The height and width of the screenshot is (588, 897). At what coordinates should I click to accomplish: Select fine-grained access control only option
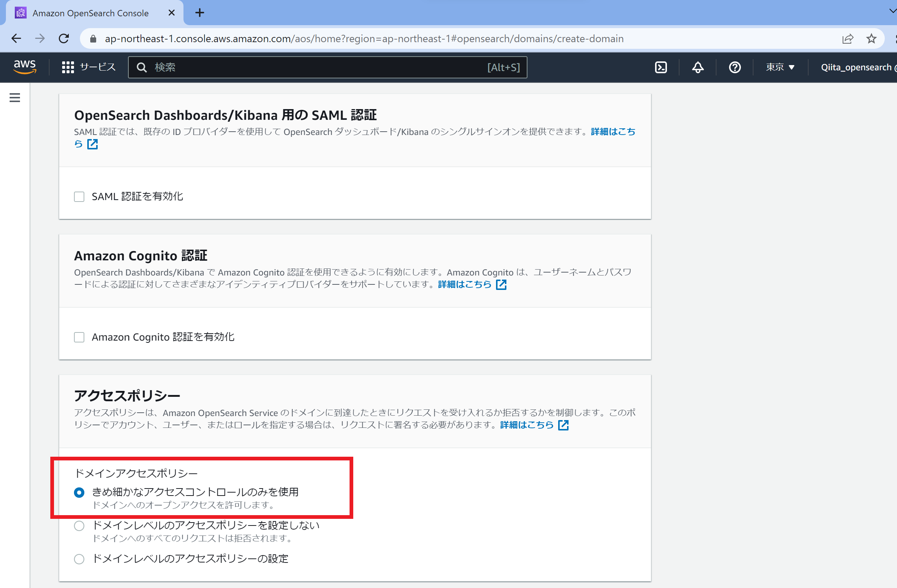tap(79, 493)
